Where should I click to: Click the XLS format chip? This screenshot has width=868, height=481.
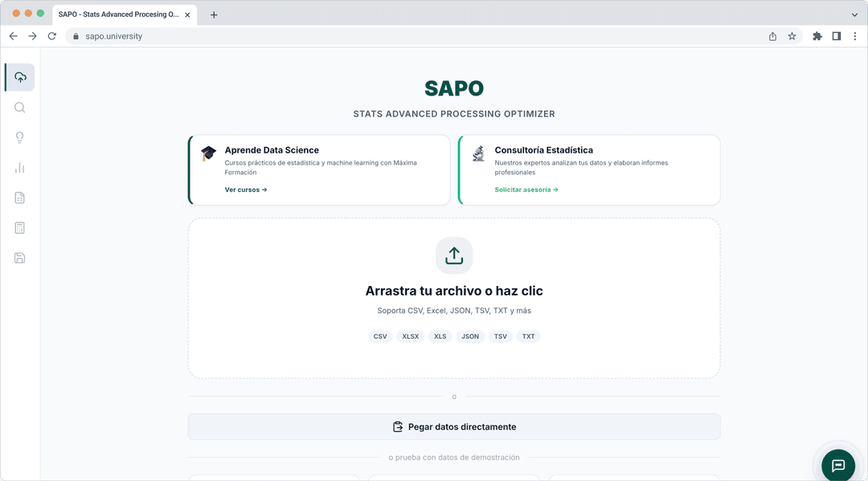(440, 336)
